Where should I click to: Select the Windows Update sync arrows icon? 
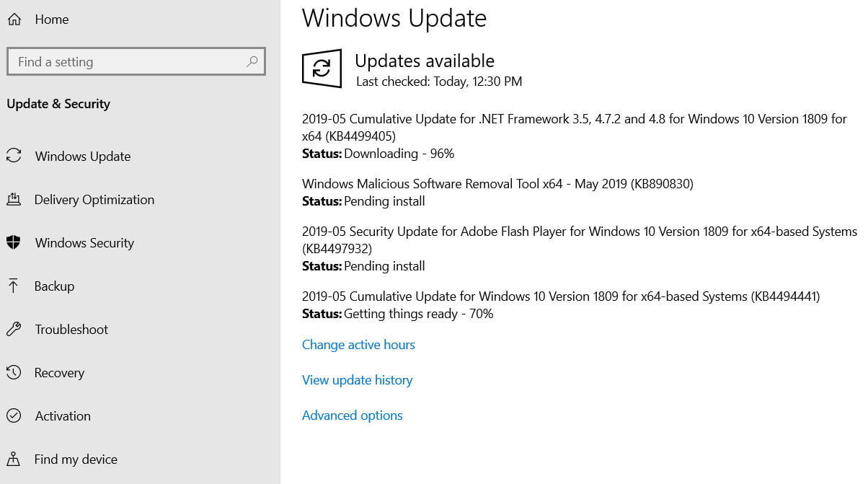(13, 157)
